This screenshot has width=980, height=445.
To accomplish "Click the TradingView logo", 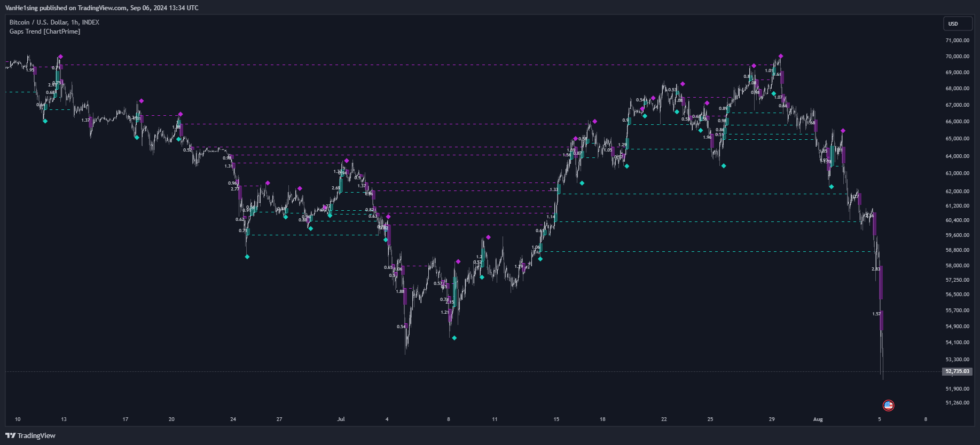I will [30, 435].
